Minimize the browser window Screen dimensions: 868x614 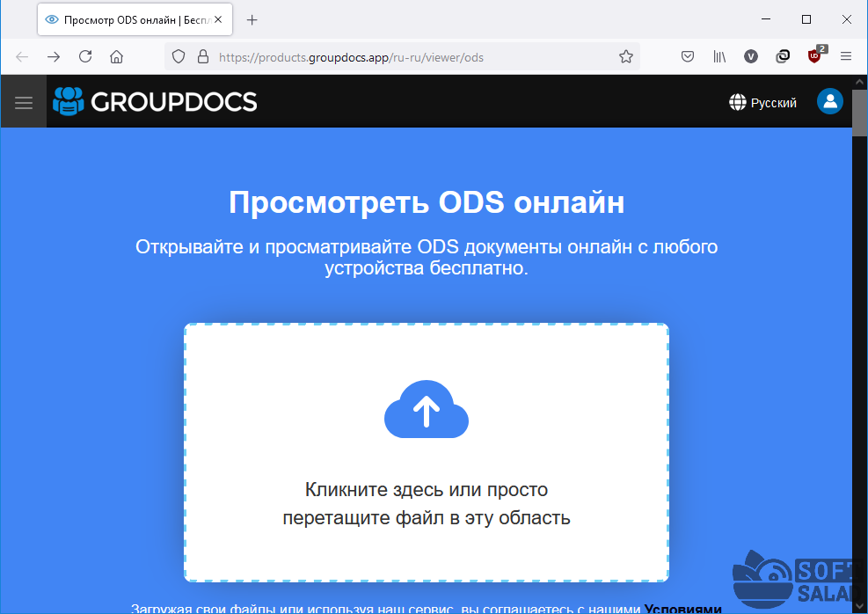point(766,19)
